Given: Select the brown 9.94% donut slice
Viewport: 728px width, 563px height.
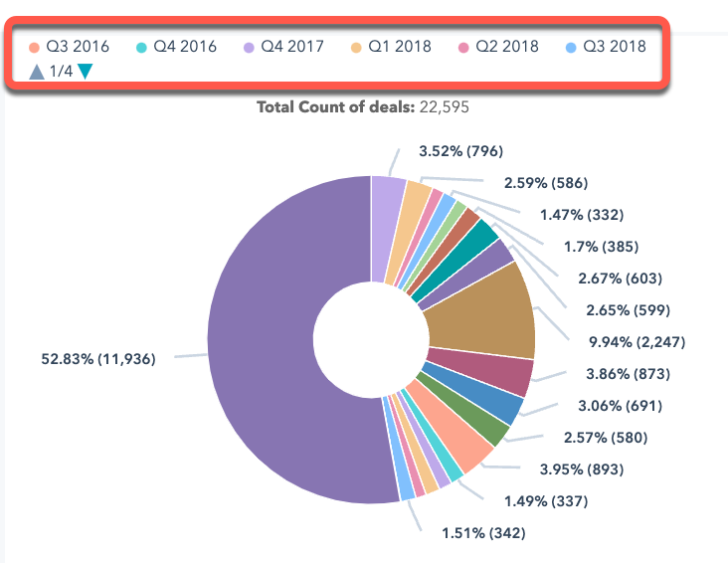Looking at the screenshot, I should coord(487,308).
